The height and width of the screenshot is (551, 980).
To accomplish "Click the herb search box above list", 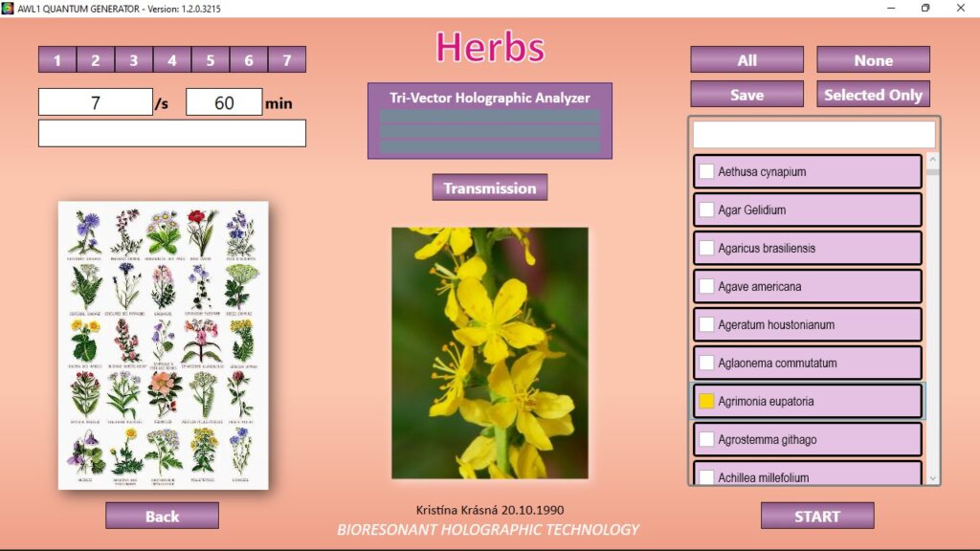I will click(813, 134).
